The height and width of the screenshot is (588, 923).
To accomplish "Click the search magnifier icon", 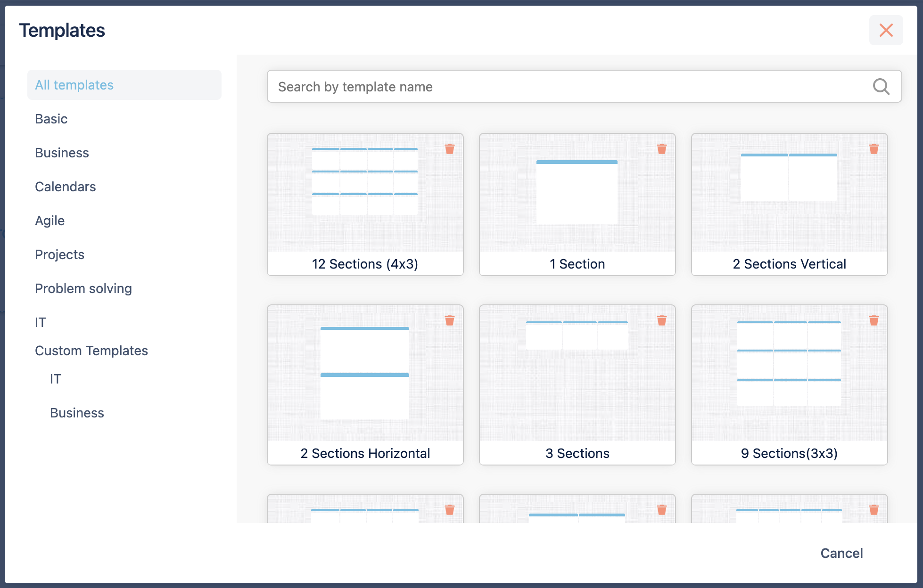I will (x=881, y=87).
